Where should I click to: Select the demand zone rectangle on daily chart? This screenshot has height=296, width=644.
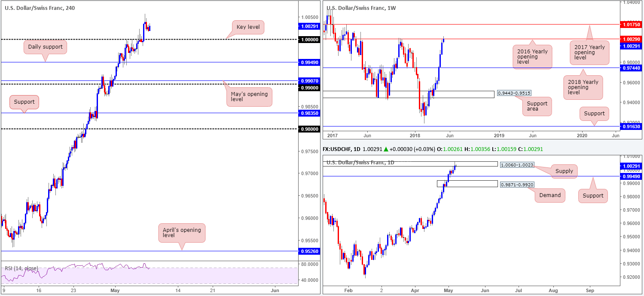(467, 184)
